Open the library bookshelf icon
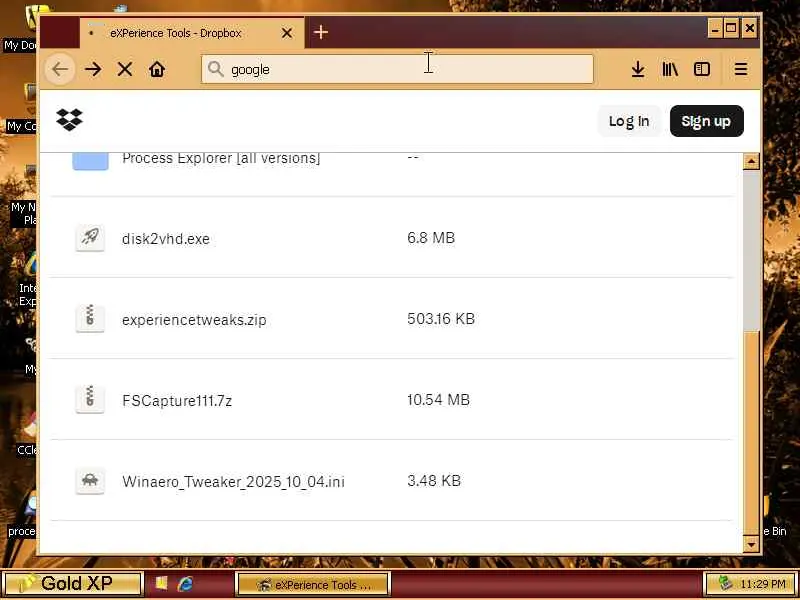 (670, 69)
